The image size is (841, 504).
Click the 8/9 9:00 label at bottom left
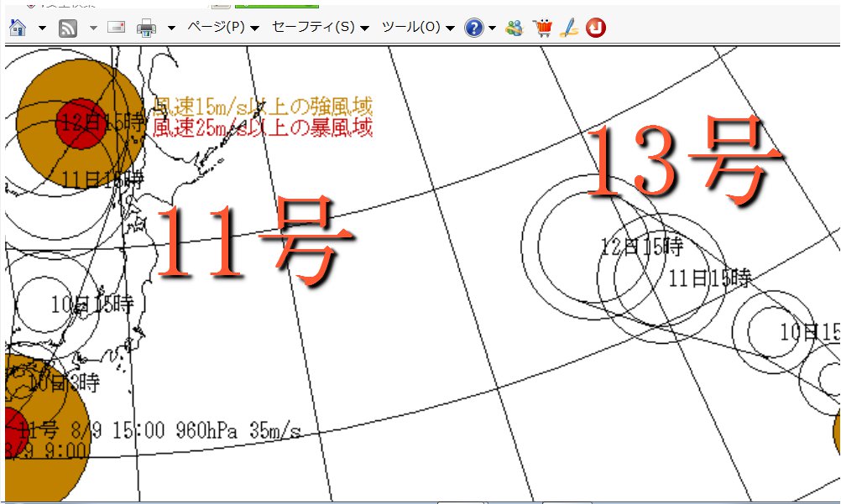[47, 450]
